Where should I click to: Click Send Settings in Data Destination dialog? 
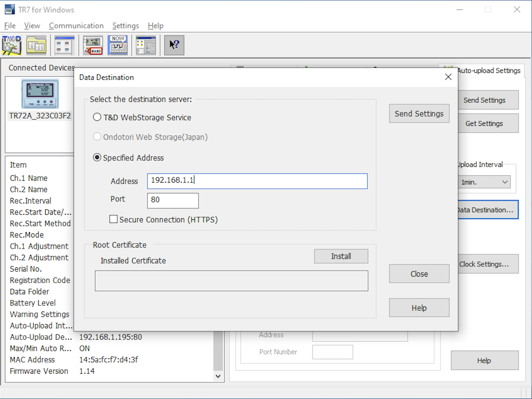pos(419,114)
